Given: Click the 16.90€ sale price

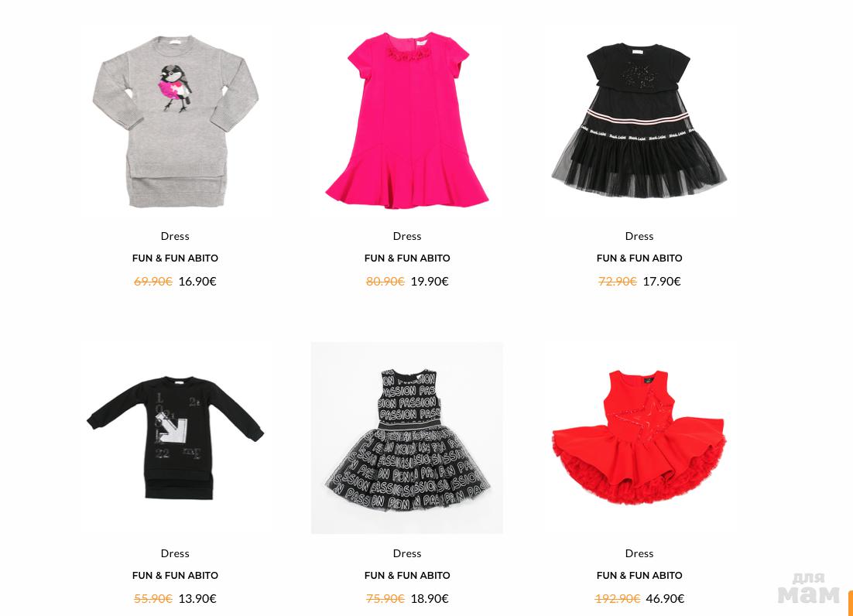Looking at the screenshot, I should point(197,282).
